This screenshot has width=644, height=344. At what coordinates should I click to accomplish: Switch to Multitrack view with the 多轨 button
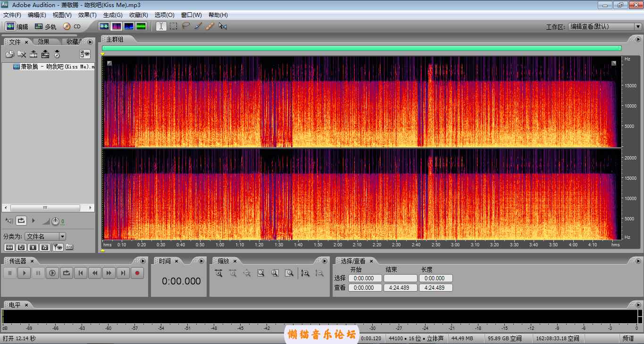45,26
